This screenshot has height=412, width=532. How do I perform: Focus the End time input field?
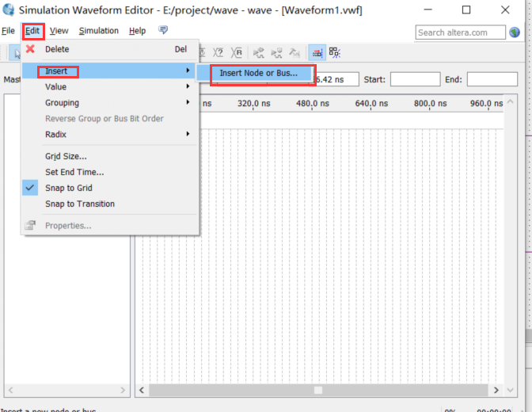[x=492, y=79]
